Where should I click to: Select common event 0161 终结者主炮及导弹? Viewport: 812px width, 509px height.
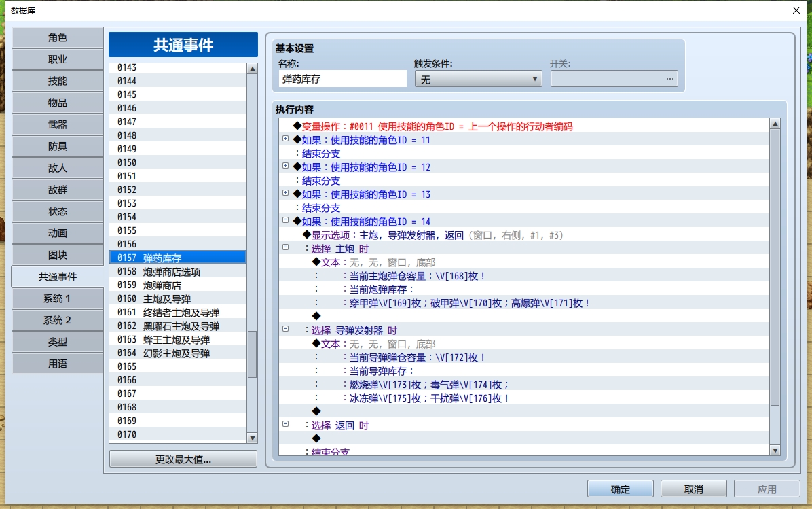pos(178,313)
